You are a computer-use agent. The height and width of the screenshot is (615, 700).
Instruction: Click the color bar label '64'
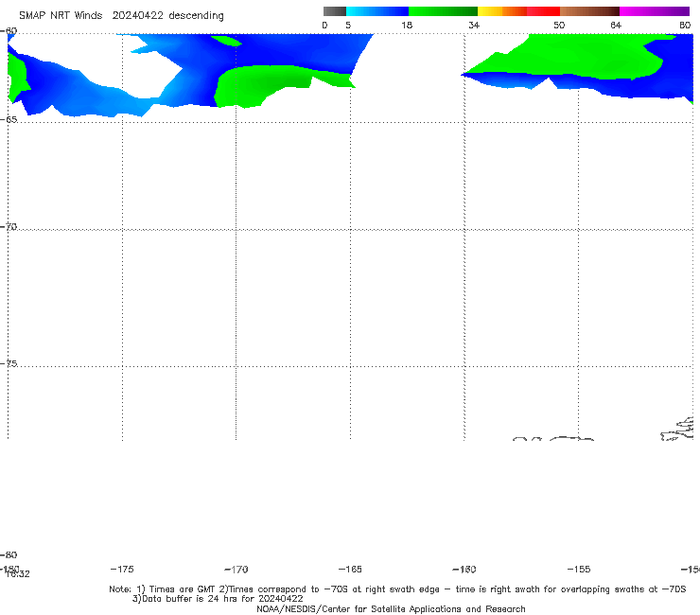616,25
